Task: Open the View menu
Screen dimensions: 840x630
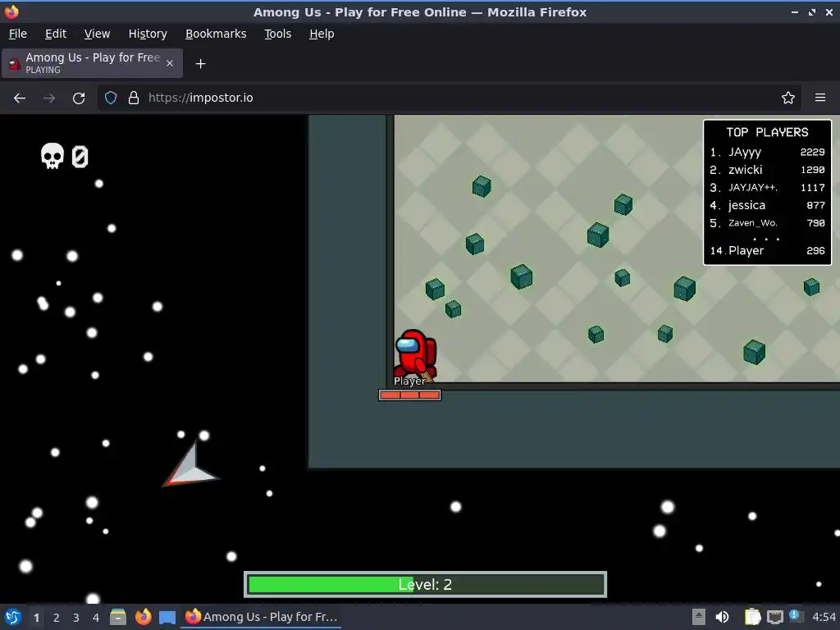Action: tap(97, 34)
